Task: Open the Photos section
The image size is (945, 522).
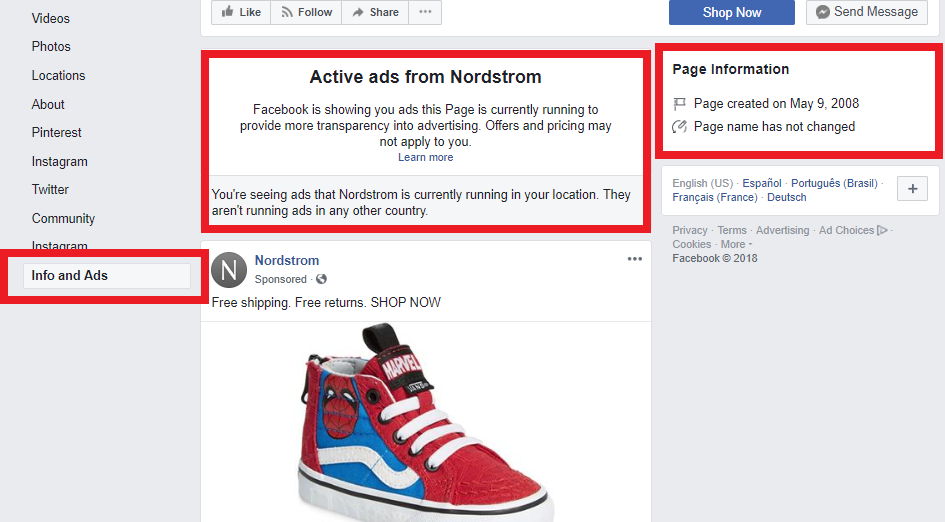Action: tap(51, 46)
